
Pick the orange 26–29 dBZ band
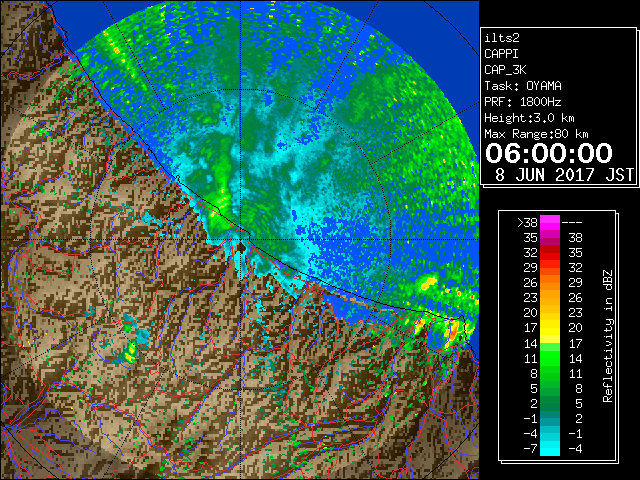pos(550,283)
